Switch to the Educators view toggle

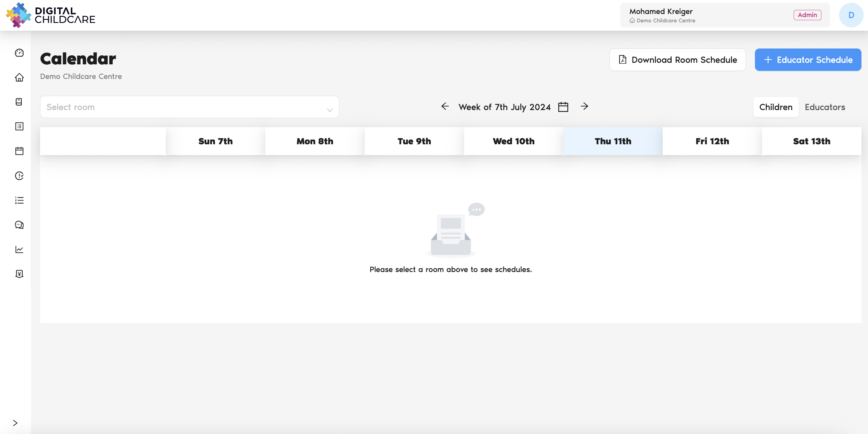coord(825,107)
